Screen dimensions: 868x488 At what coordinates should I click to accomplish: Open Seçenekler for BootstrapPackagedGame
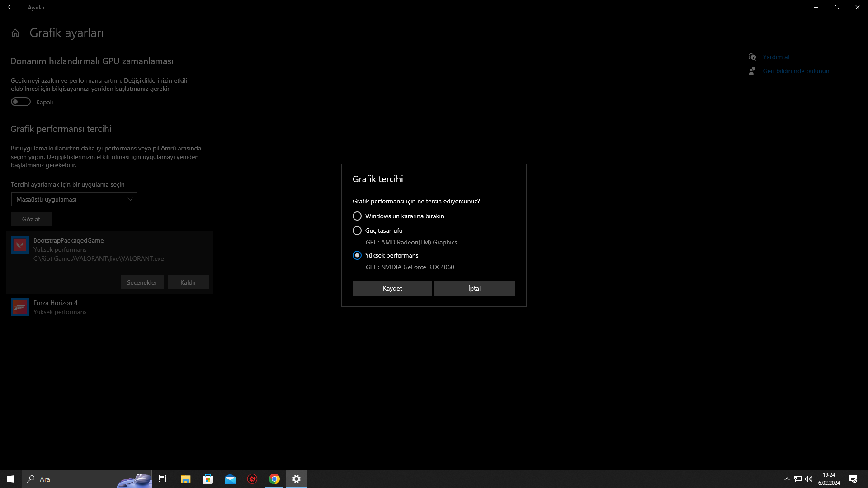142,282
